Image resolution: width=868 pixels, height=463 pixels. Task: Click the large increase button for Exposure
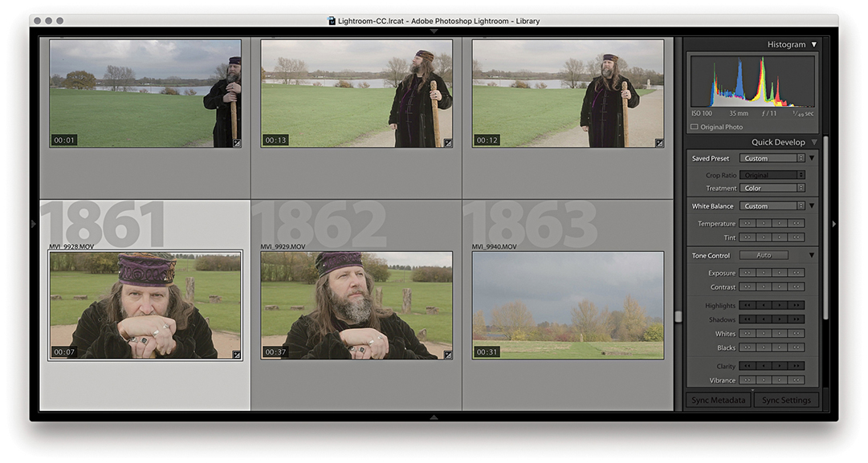[x=796, y=273]
